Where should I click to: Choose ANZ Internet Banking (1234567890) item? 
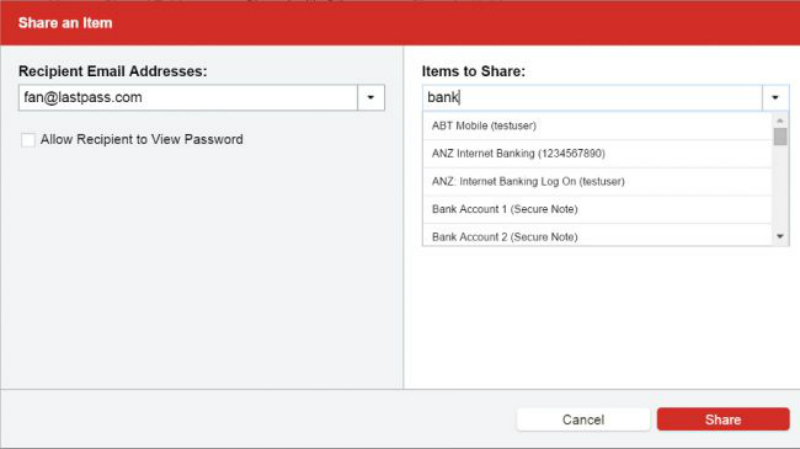(x=518, y=153)
